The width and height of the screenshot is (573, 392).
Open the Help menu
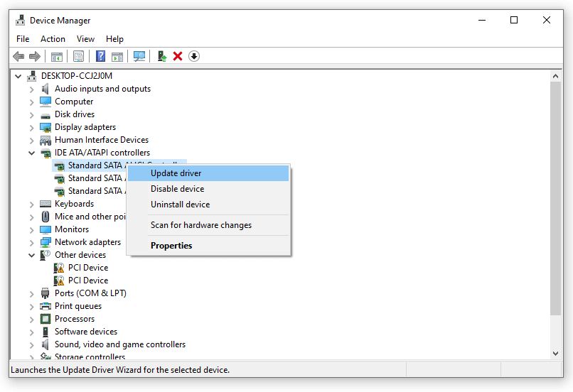[114, 38]
